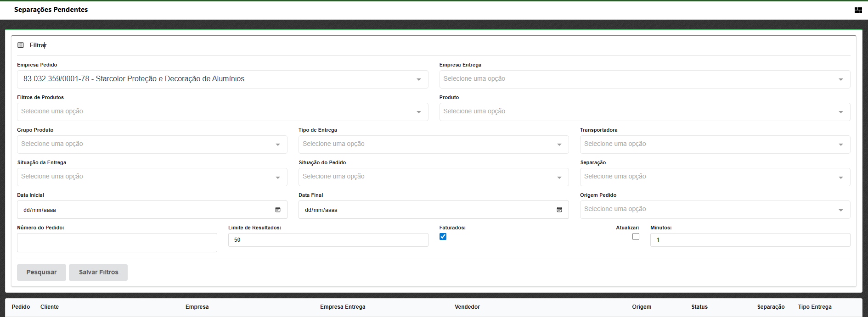This screenshot has width=868, height=317.
Task: Expand the Empresa Entrega dropdown
Action: [644, 79]
